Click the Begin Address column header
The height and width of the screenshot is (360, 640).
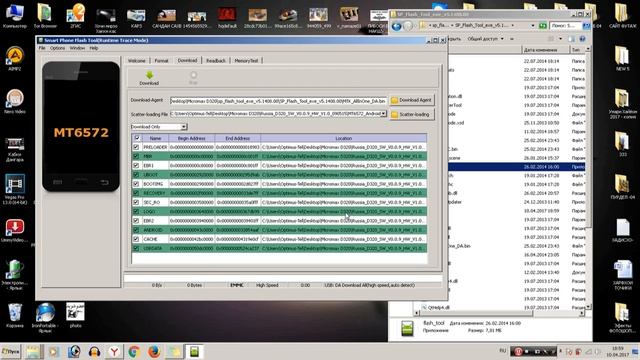[x=191, y=138]
